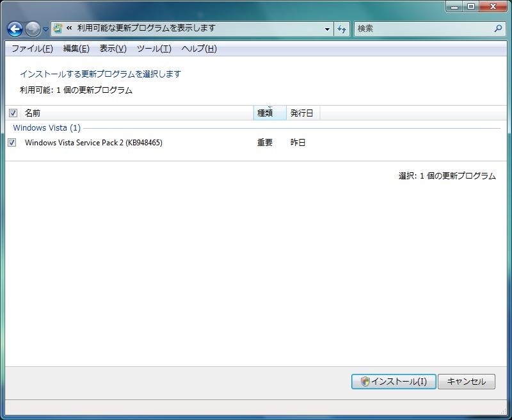Collapse the Windows Vista (1) group
512x420 pixels.
[47, 127]
